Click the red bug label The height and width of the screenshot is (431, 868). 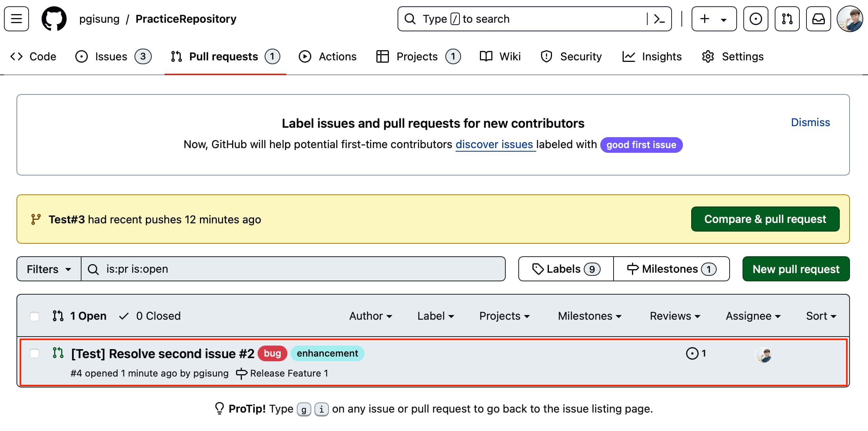tap(272, 353)
